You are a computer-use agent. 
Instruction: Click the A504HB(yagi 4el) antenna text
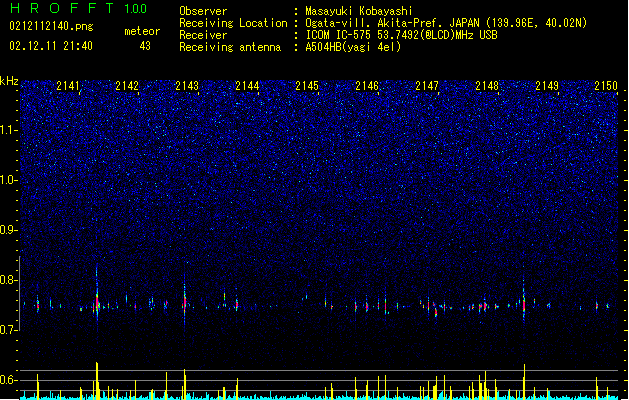(353, 47)
